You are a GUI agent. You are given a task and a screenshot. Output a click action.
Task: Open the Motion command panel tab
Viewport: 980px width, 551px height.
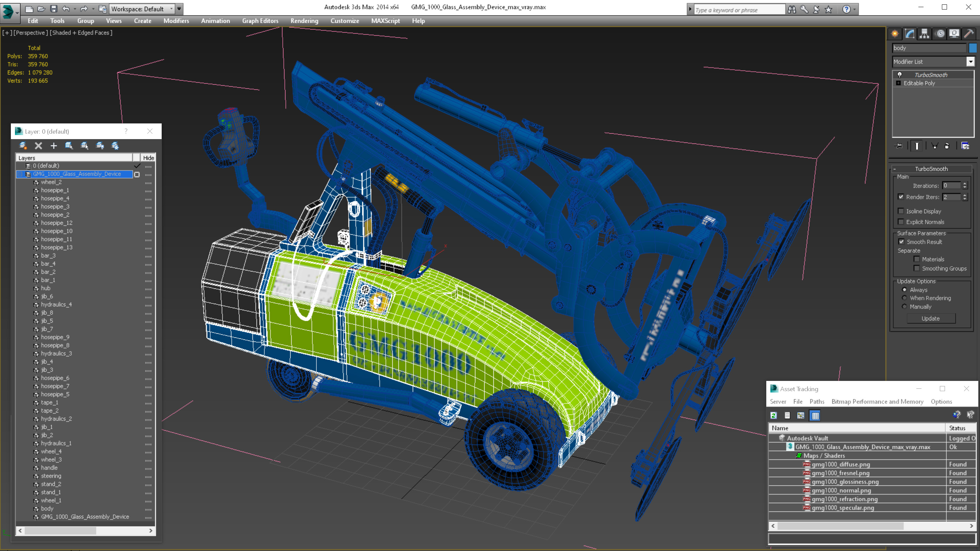pyautogui.click(x=940, y=33)
